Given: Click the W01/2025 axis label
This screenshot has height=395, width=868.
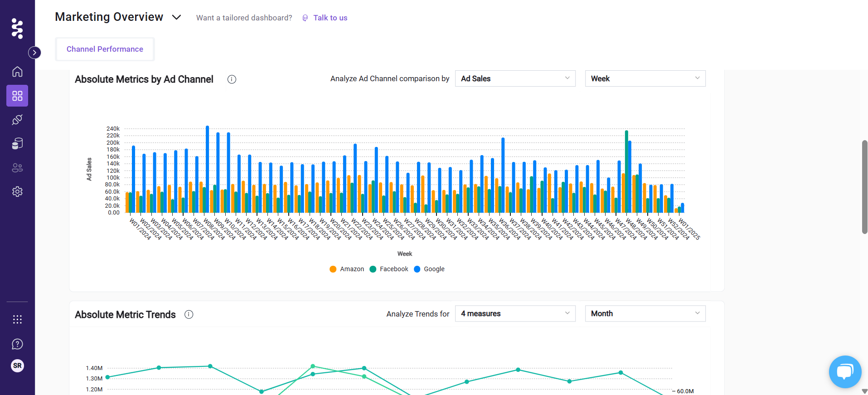Looking at the screenshot, I should tap(689, 229).
